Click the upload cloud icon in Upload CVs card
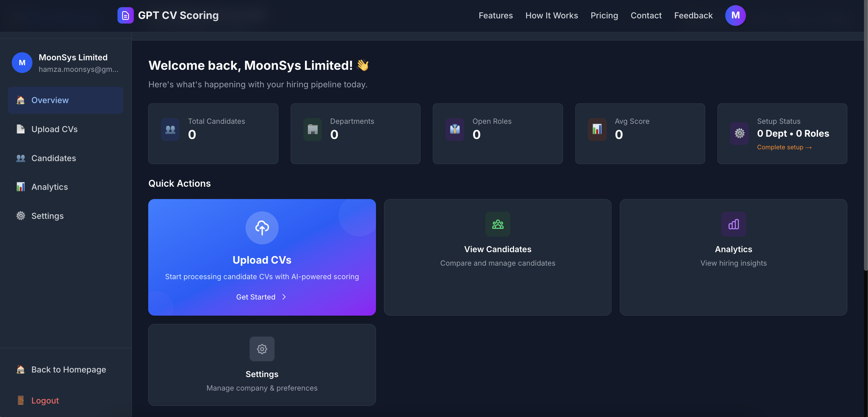The image size is (868, 417). (x=262, y=228)
